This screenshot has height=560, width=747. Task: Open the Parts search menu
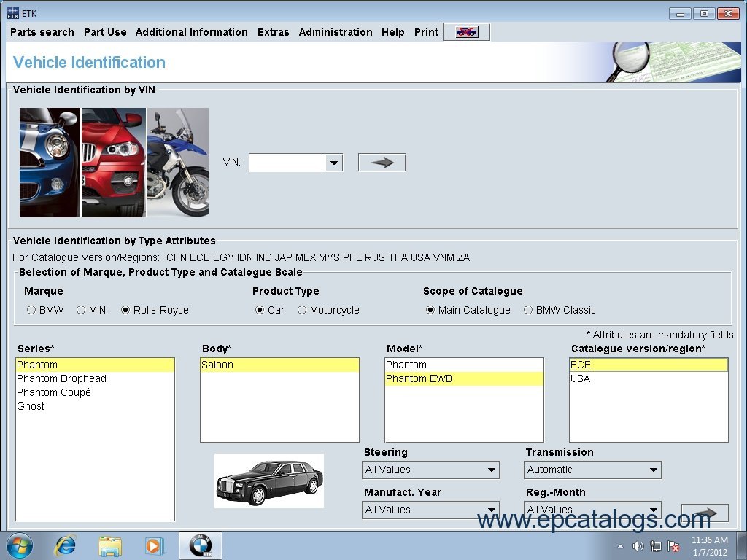pos(42,32)
